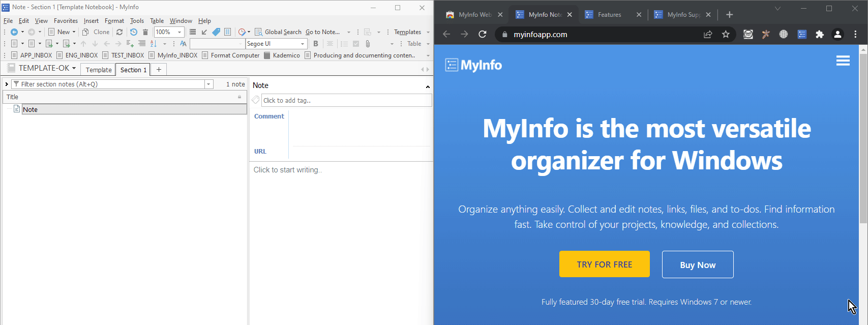Click the tag icon beside the tag field
Image resolution: width=868 pixels, height=325 pixels.
pyautogui.click(x=256, y=100)
